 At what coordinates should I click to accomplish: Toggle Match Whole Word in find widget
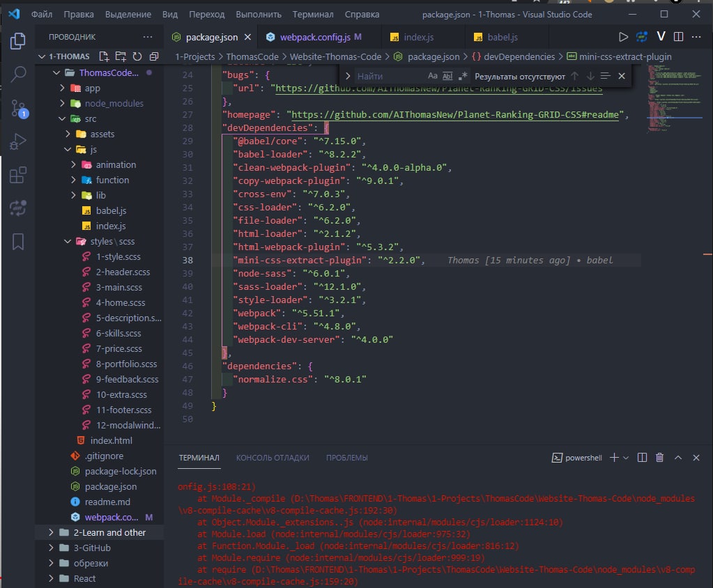click(x=447, y=76)
